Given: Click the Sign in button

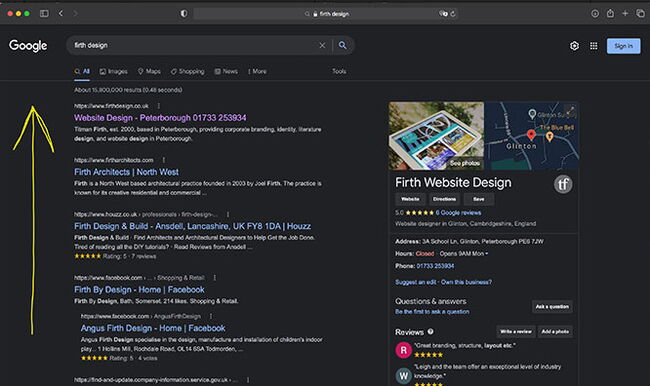Looking at the screenshot, I should click(623, 46).
